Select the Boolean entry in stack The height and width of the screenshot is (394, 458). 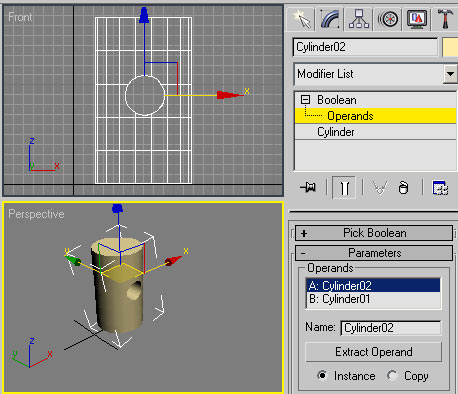[337, 100]
